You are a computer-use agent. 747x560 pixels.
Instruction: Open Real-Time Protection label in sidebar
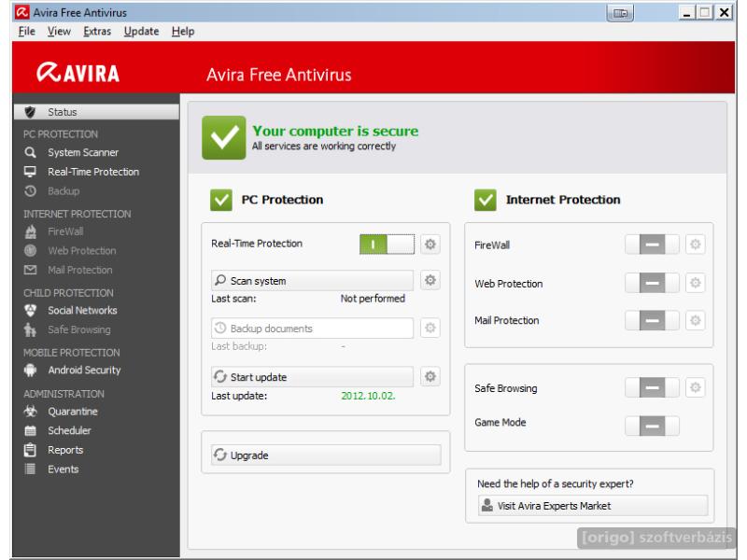[x=93, y=172]
